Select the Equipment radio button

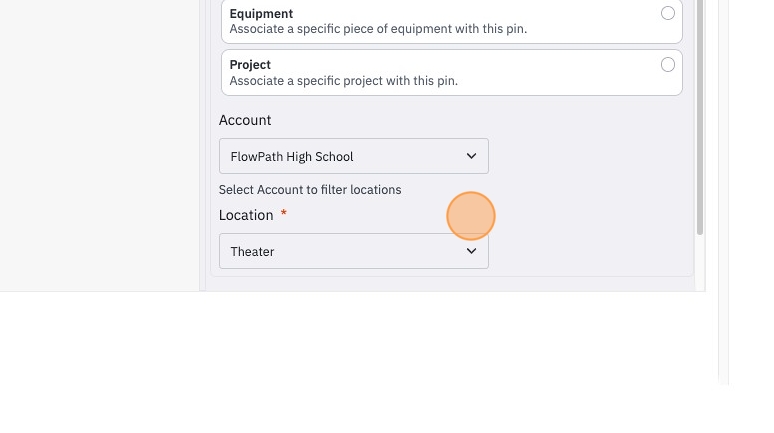(x=667, y=13)
